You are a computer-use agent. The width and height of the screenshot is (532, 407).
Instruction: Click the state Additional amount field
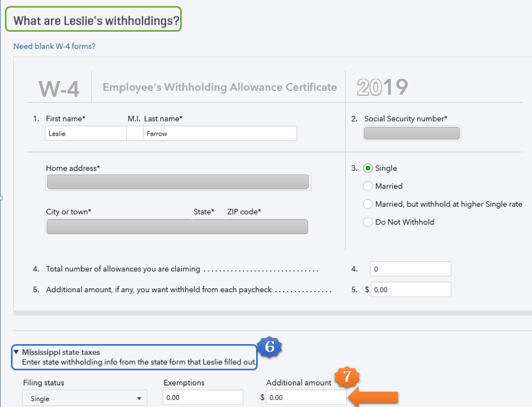click(x=305, y=398)
